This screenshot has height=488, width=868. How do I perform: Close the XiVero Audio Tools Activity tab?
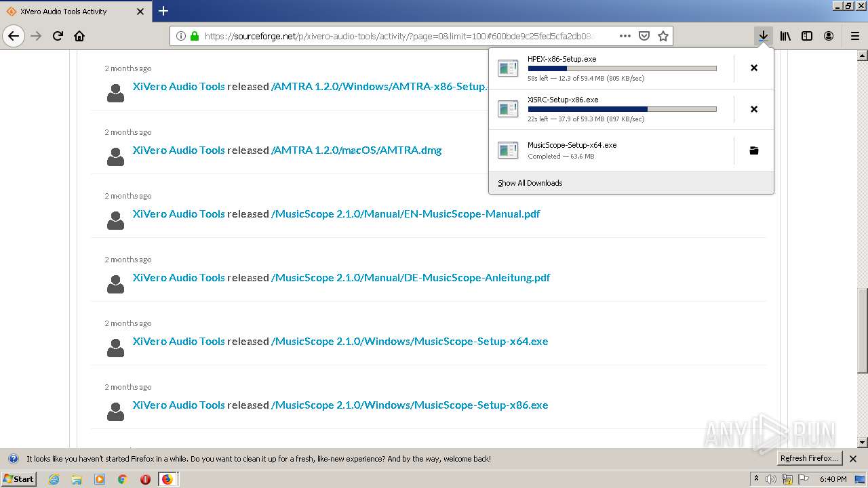140,12
